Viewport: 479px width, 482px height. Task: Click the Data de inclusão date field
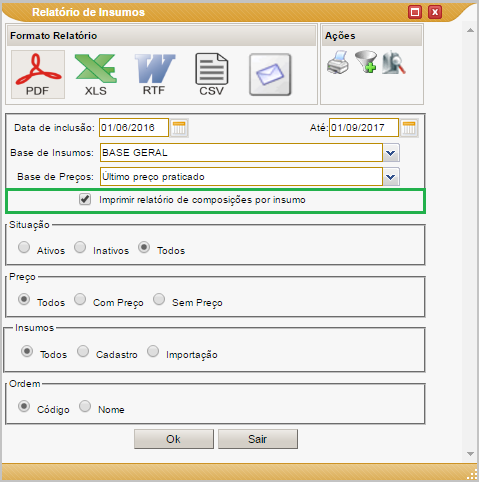click(134, 128)
